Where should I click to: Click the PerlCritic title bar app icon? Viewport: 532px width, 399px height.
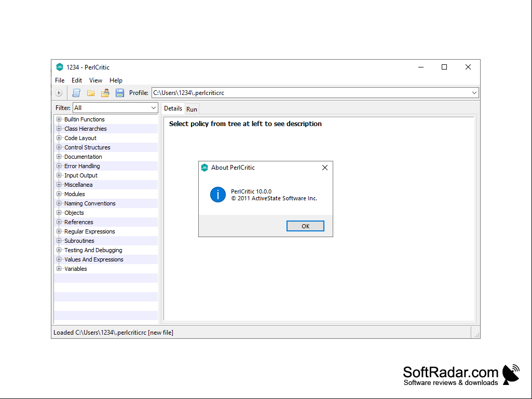60,67
